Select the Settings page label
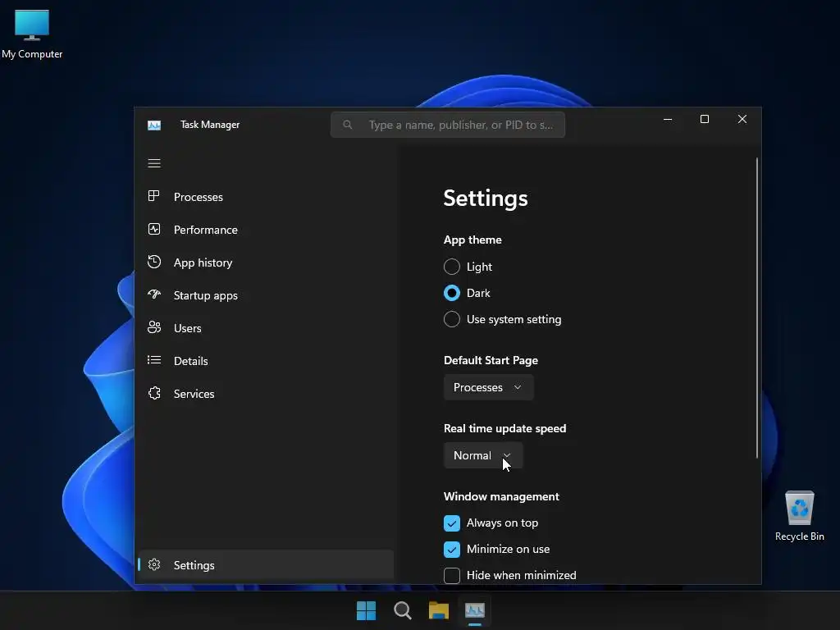The image size is (840, 630). [x=194, y=565]
